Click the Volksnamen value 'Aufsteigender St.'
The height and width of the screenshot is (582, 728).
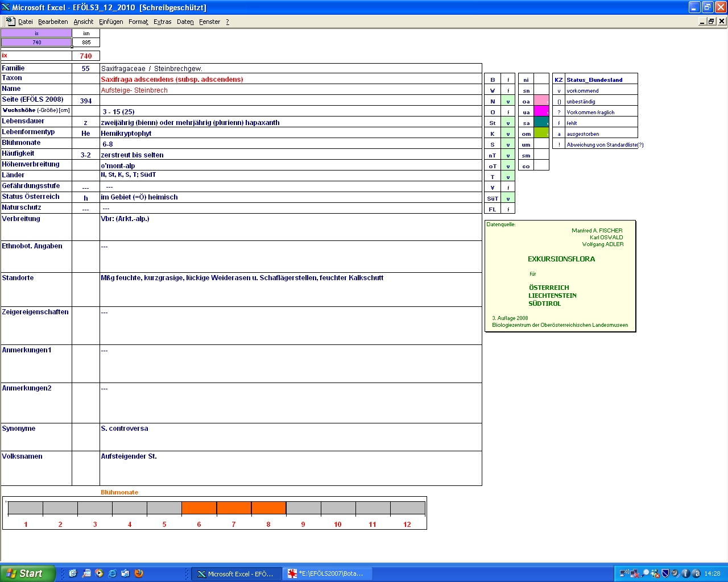(x=129, y=456)
